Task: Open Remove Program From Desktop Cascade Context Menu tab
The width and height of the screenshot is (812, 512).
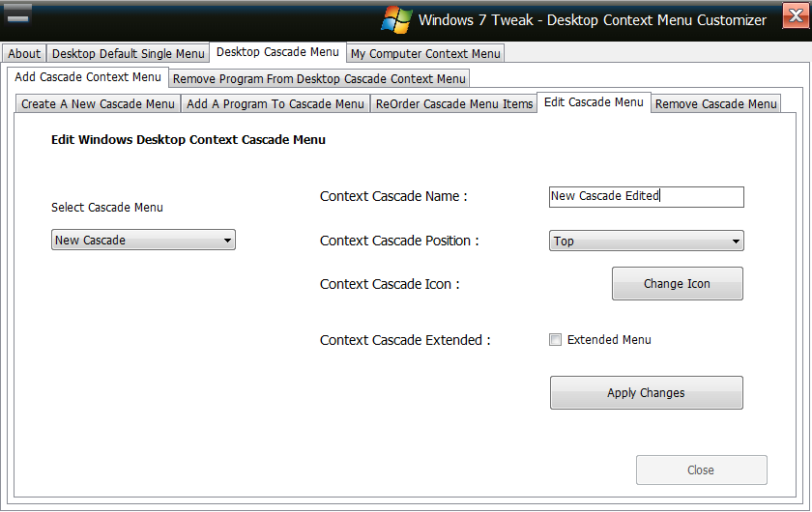Action: [319, 78]
